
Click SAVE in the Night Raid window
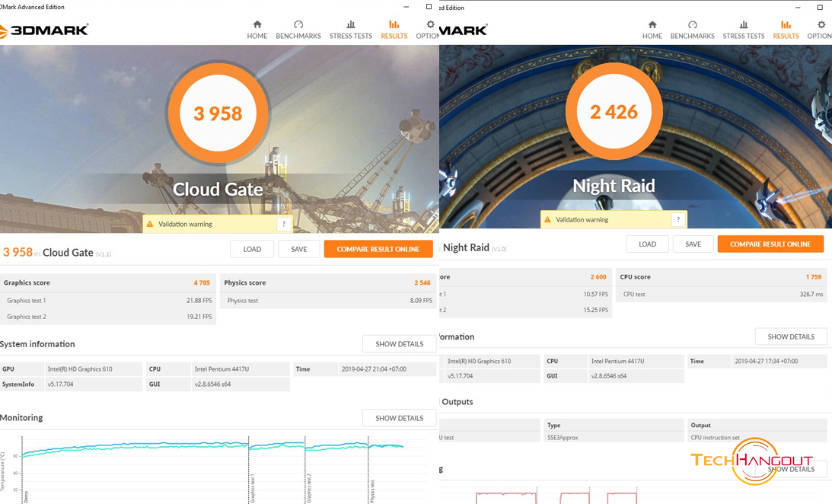pyautogui.click(x=693, y=244)
